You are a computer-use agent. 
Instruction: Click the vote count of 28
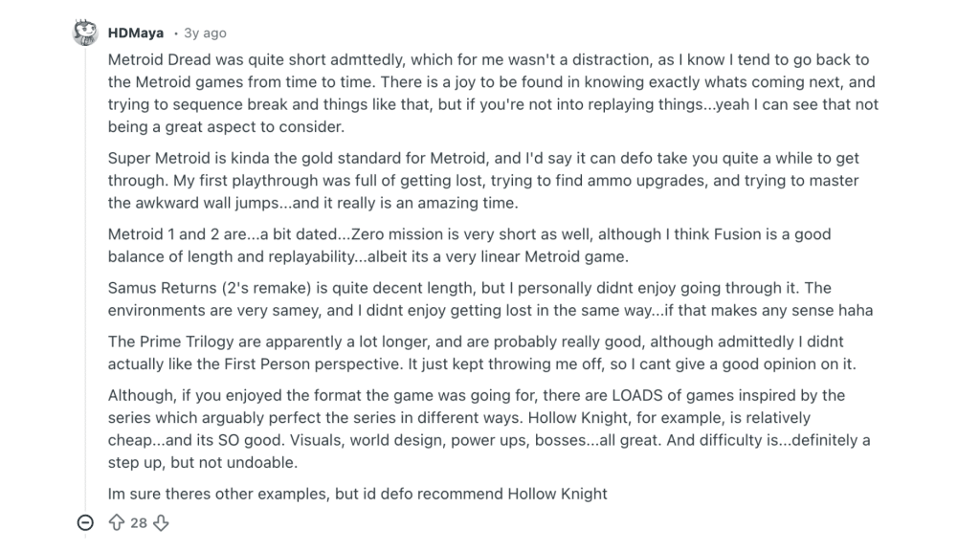pos(139,522)
